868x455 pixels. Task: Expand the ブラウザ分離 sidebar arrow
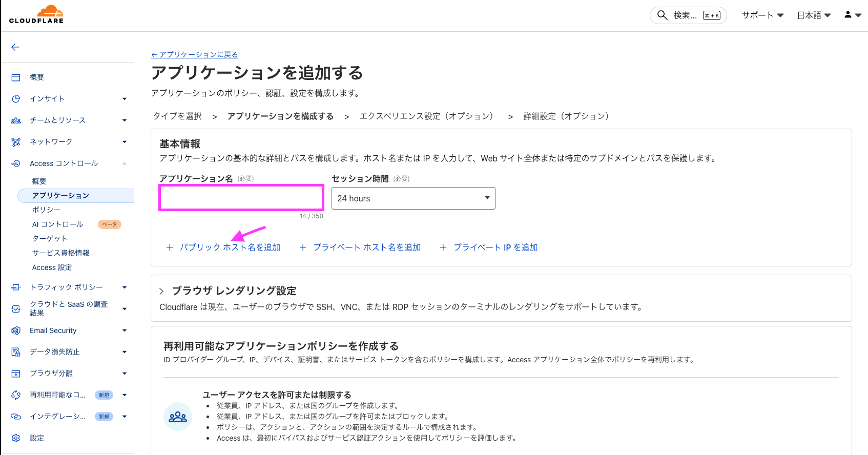coord(125,374)
